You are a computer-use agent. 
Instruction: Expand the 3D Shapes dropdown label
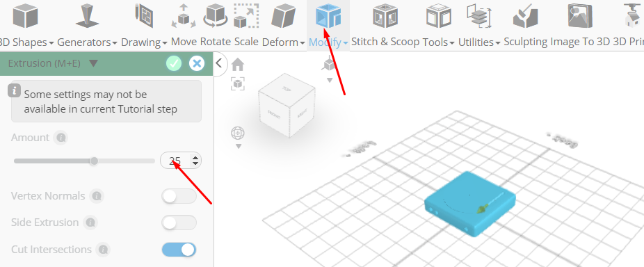[26, 42]
